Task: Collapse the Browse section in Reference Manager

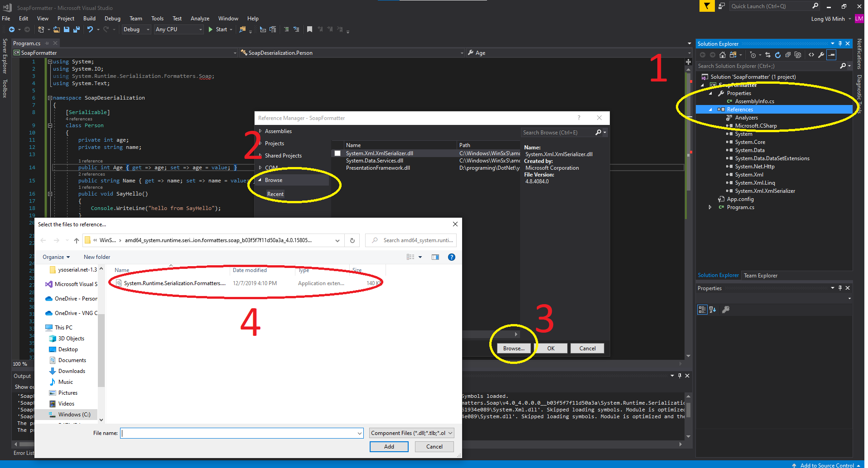Action: (260, 180)
